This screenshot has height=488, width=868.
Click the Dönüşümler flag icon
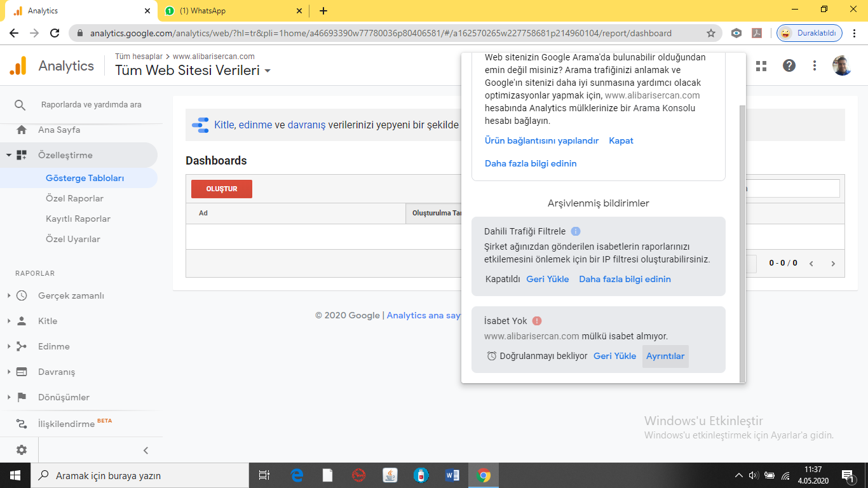point(22,397)
